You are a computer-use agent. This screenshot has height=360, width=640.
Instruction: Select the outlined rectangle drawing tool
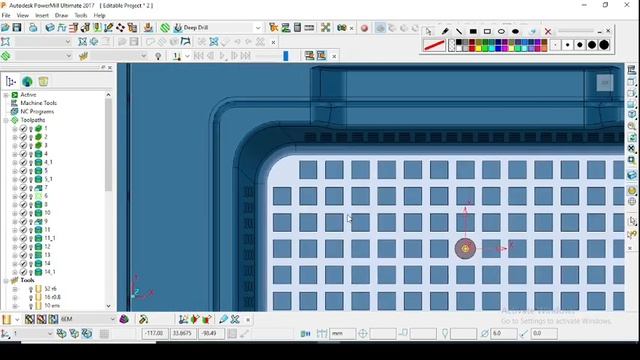pyautogui.click(x=487, y=31)
